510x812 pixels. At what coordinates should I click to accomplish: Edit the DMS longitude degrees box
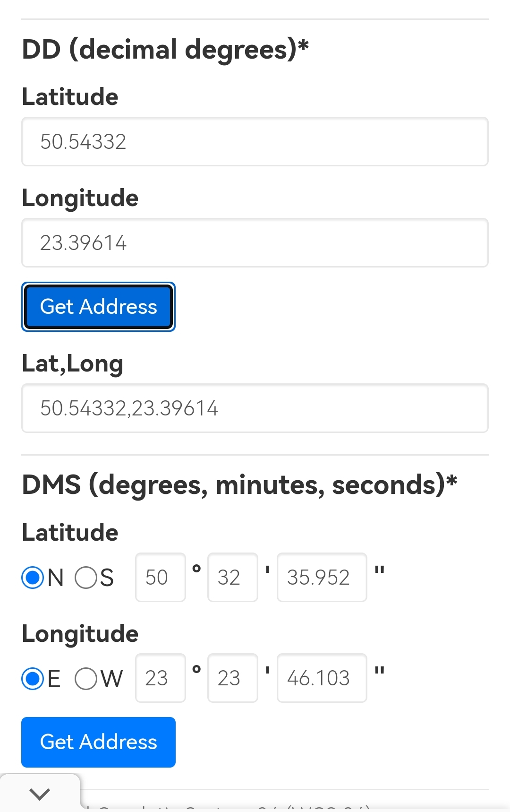pos(161,678)
